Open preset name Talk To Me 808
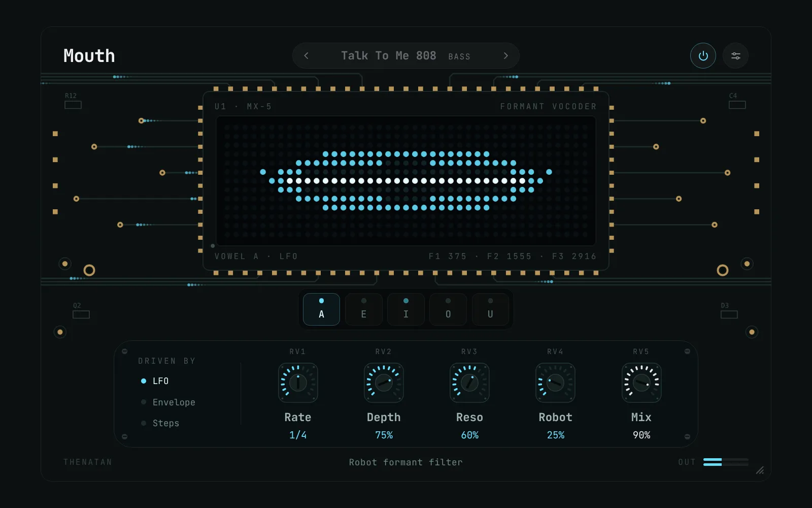This screenshot has height=508, width=812. pyautogui.click(x=389, y=56)
